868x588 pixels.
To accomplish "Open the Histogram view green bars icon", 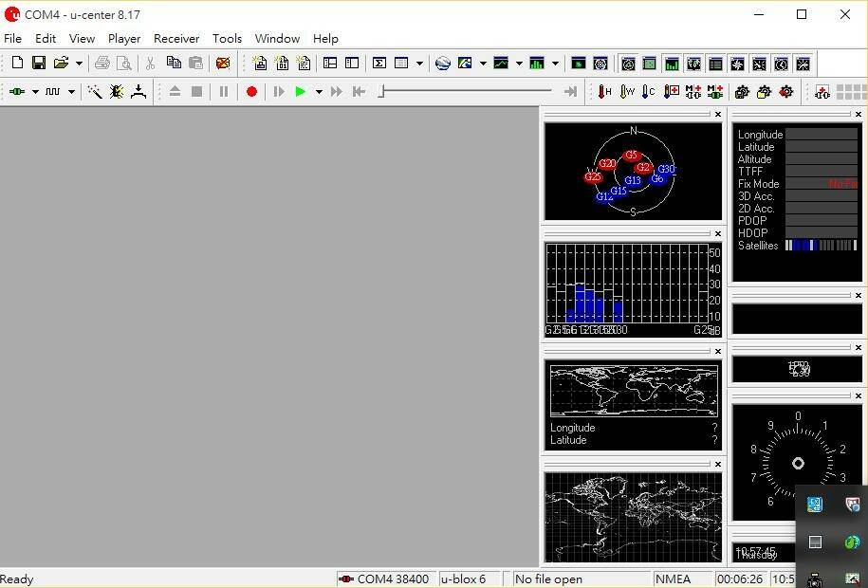I will pyautogui.click(x=537, y=64).
